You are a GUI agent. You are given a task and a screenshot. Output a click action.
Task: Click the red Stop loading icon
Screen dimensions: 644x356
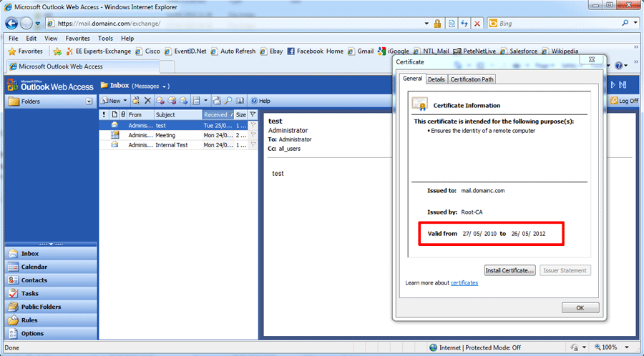(x=477, y=24)
